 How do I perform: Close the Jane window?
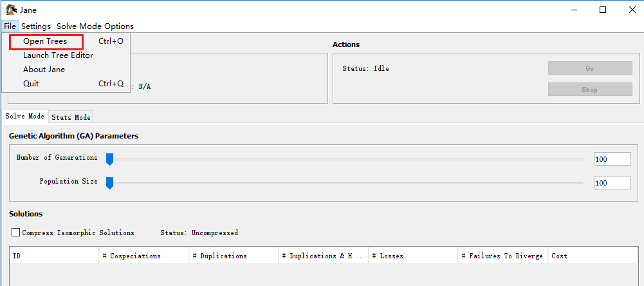pyautogui.click(x=632, y=10)
